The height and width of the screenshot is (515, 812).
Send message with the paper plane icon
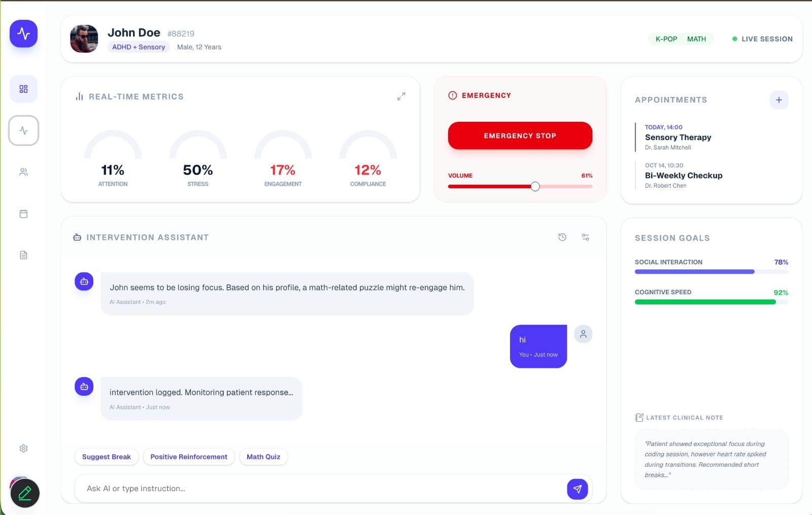pyautogui.click(x=577, y=489)
